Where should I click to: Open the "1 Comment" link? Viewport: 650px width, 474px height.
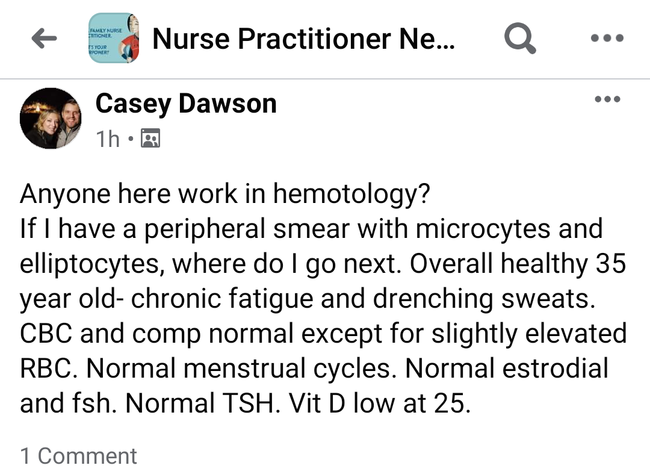78,456
